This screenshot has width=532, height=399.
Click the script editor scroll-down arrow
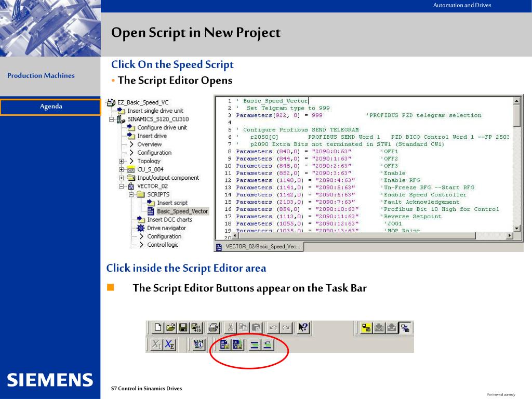click(x=516, y=229)
